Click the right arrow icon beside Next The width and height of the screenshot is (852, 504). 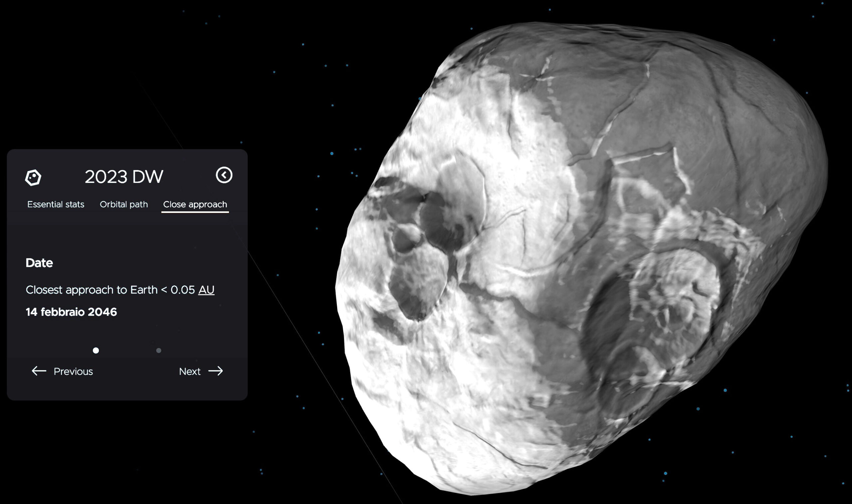(x=216, y=371)
